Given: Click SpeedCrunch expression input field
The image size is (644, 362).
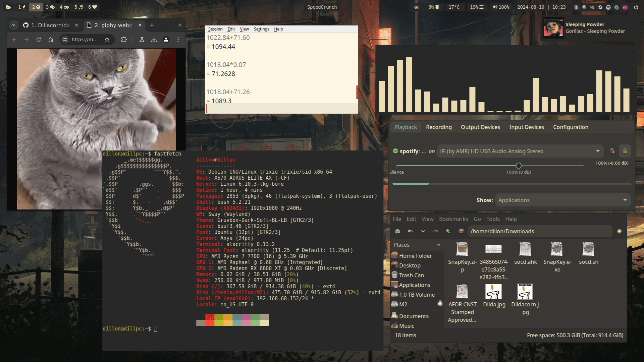Looking at the screenshot, I should pyautogui.click(x=281, y=109).
